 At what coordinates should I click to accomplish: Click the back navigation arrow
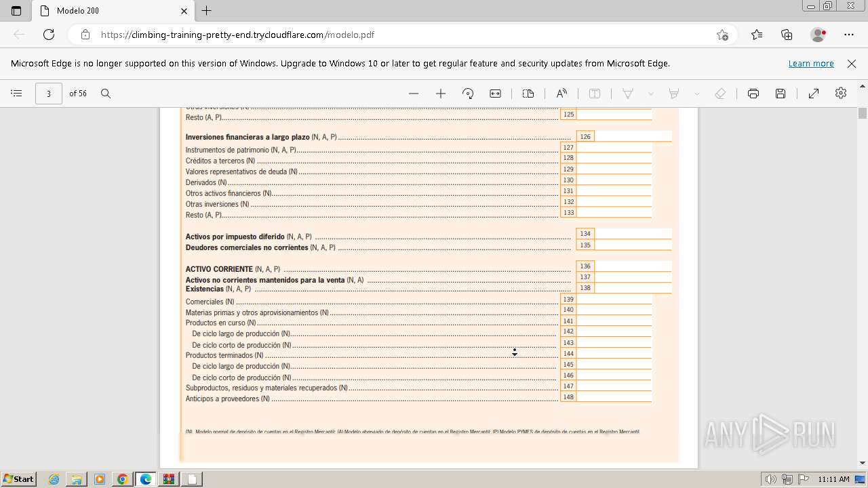click(x=19, y=35)
